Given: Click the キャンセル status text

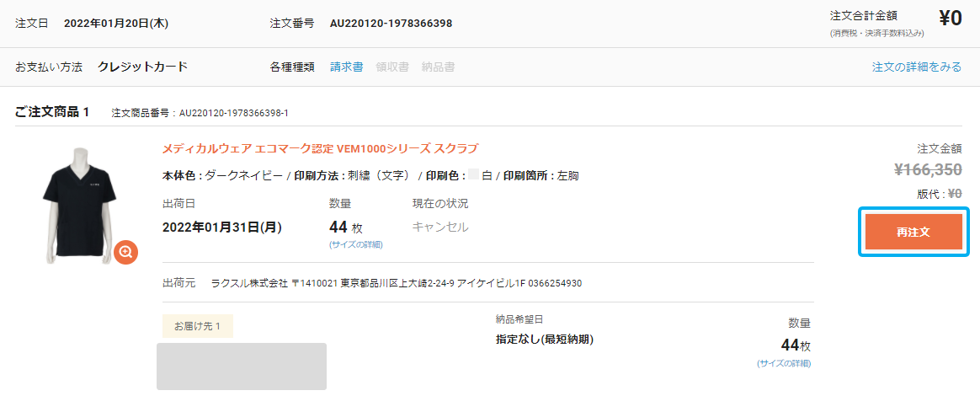Looking at the screenshot, I should pyautogui.click(x=439, y=227).
